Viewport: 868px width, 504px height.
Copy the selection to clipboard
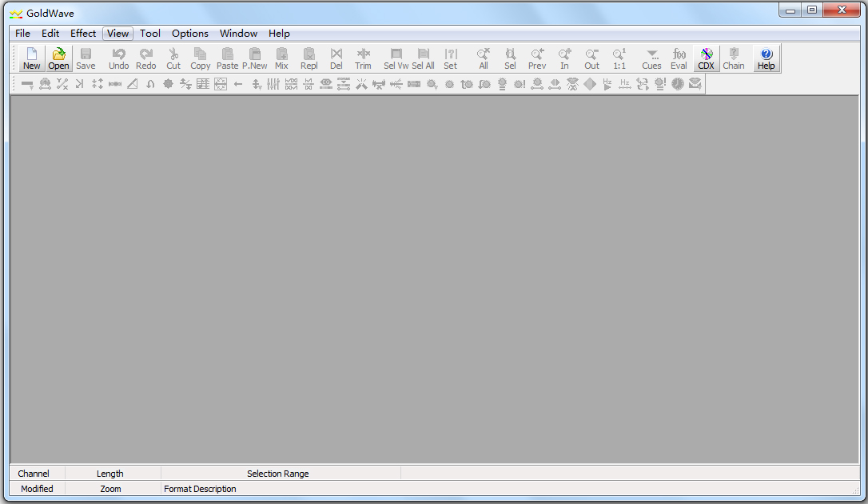(x=200, y=58)
